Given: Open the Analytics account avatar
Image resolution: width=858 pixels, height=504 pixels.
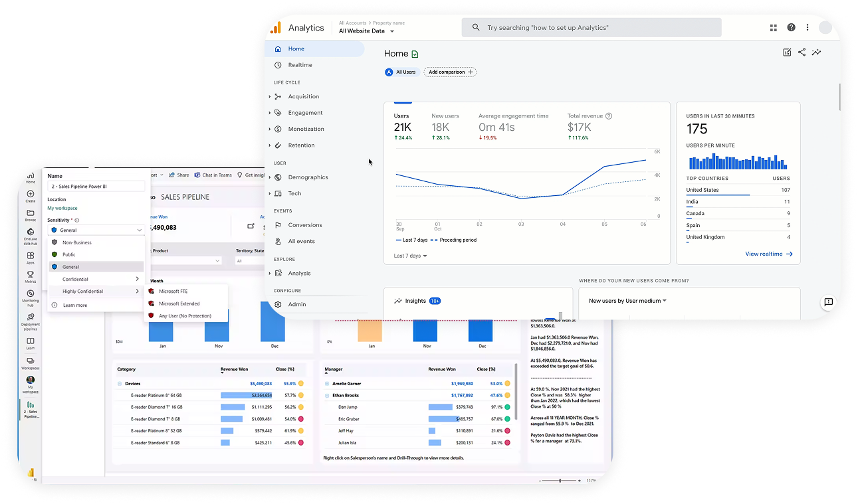Looking at the screenshot, I should 825,28.
